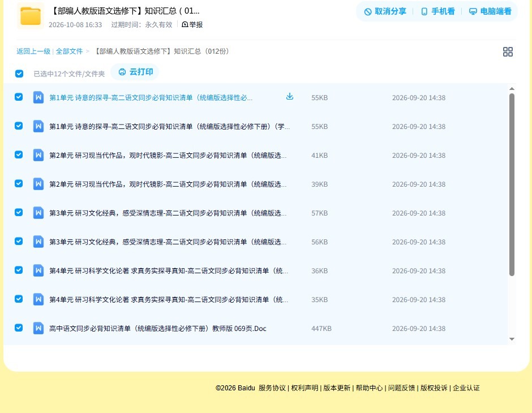The height and width of the screenshot is (413, 532).
Task: Open 41KB 第2单元 研习现当代作品 file name
Action: click(x=168, y=155)
